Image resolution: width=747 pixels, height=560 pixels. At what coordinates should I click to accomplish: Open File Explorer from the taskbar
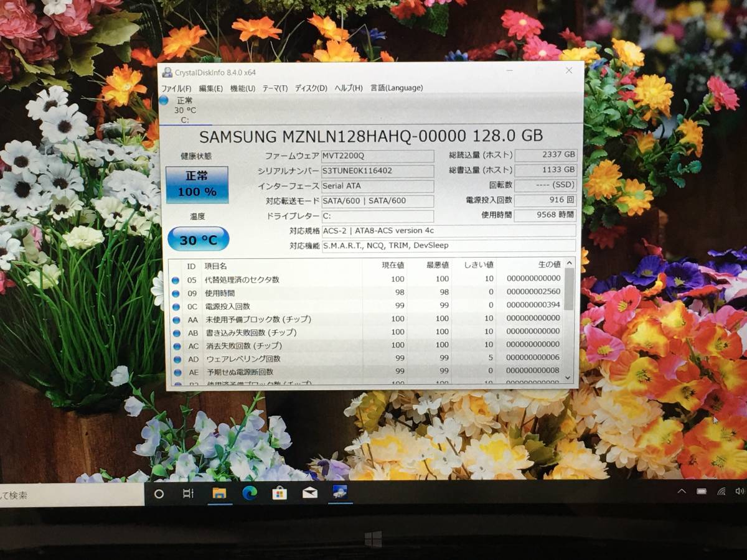(219, 493)
